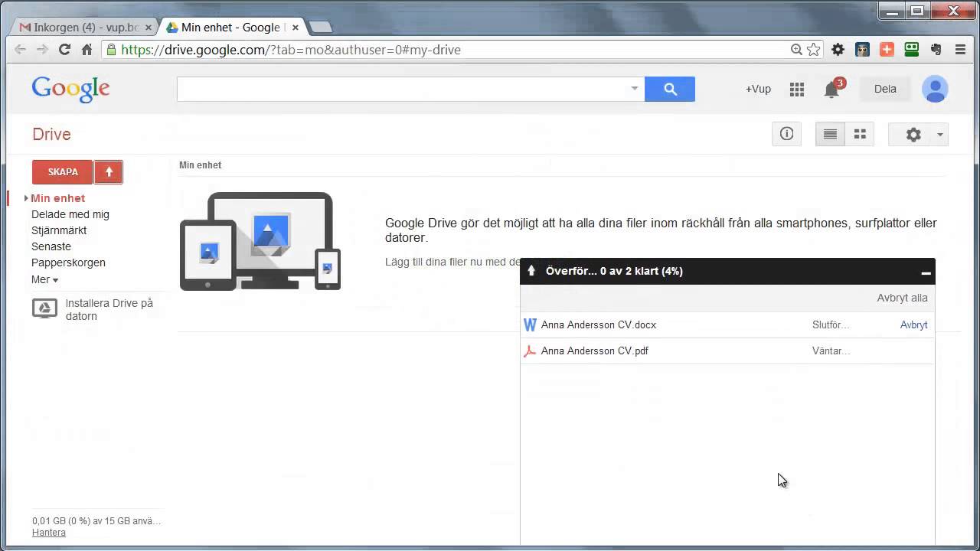Click the Slutför... status text
Image resolution: width=980 pixels, height=551 pixels.
831,325
